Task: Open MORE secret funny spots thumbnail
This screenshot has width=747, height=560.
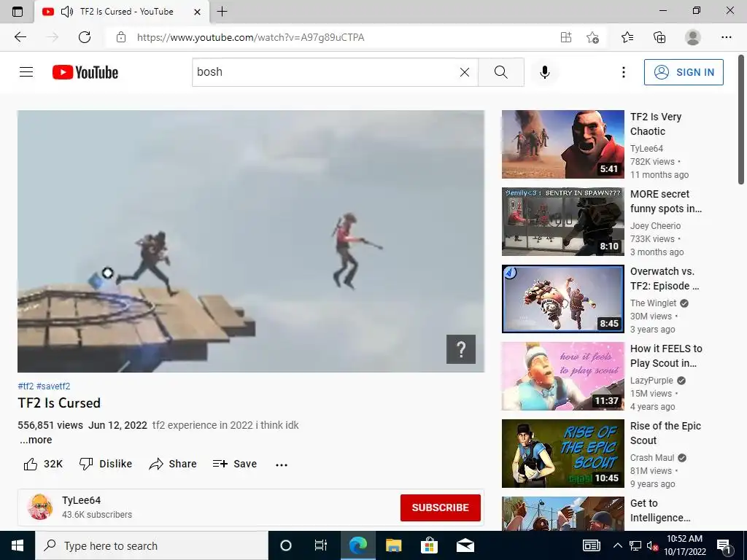Action: 562,222
